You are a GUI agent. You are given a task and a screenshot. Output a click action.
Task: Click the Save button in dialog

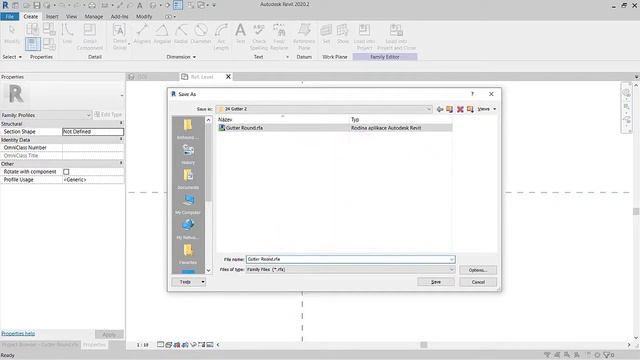tap(436, 282)
